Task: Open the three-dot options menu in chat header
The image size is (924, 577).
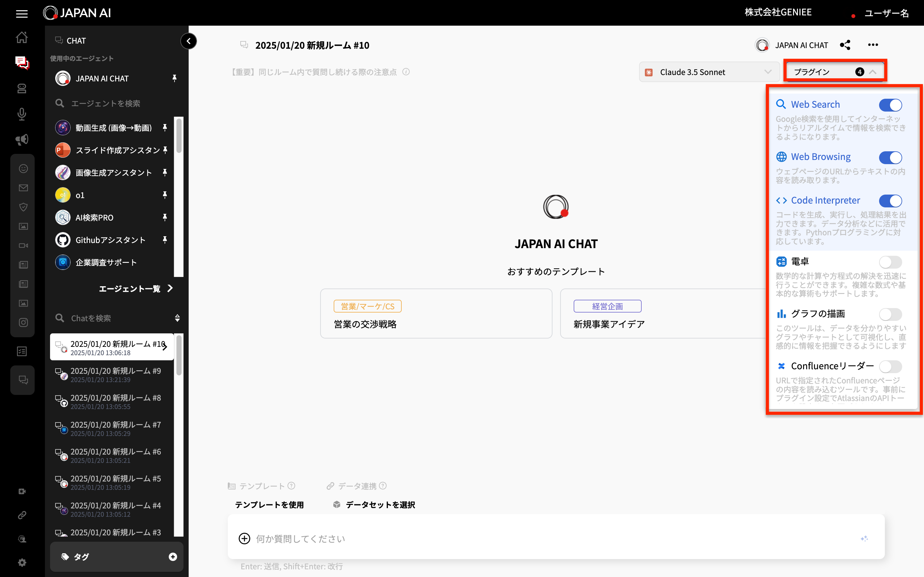Action: click(873, 45)
